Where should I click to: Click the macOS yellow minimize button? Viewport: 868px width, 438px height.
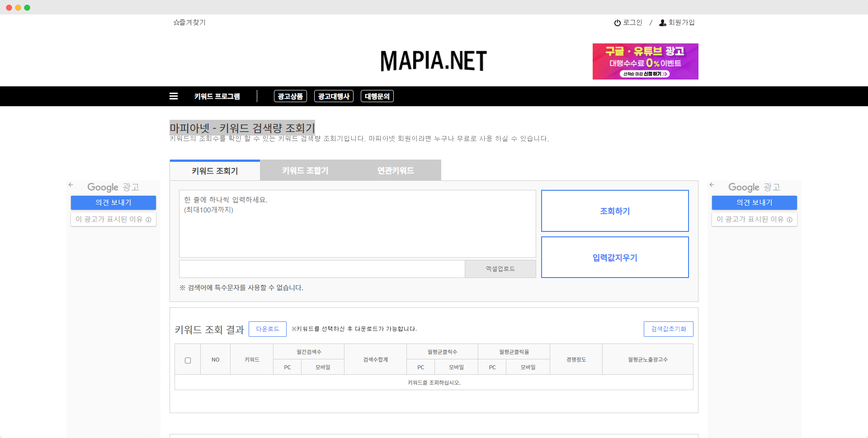pyautogui.click(x=18, y=8)
